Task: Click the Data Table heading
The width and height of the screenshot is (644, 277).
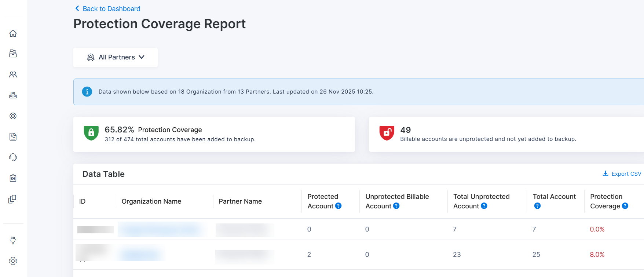Action: pyautogui.click(x=103, y=174)
